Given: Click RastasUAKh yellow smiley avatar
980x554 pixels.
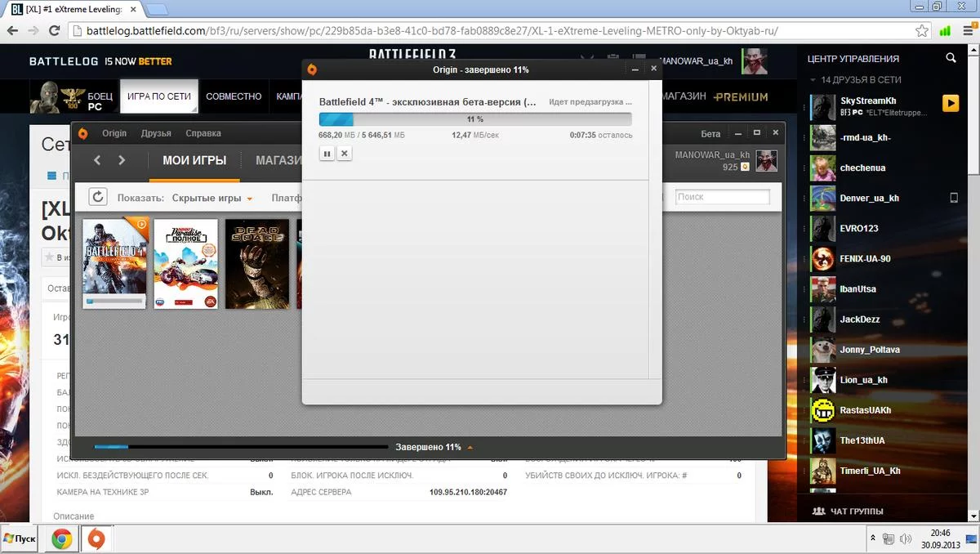Looking at the screenshot, I should tap(823, 410).
